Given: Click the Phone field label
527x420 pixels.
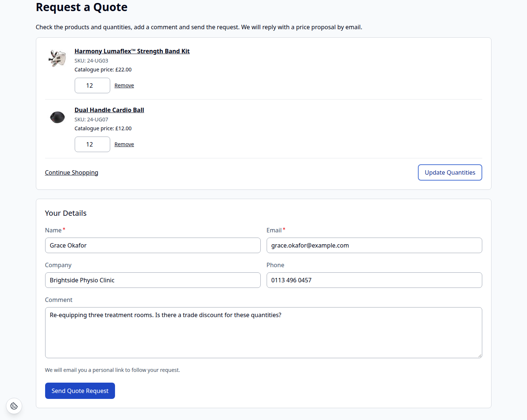Looking at the screenshot, I should click(x=276, y=265).
